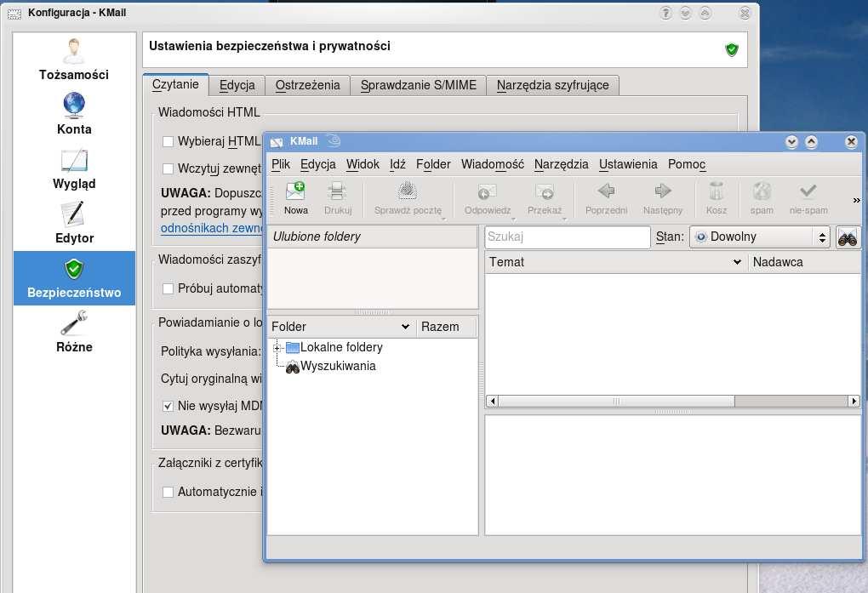
Task: Open the Tożsamości configuration section
Action: point(74,60)
